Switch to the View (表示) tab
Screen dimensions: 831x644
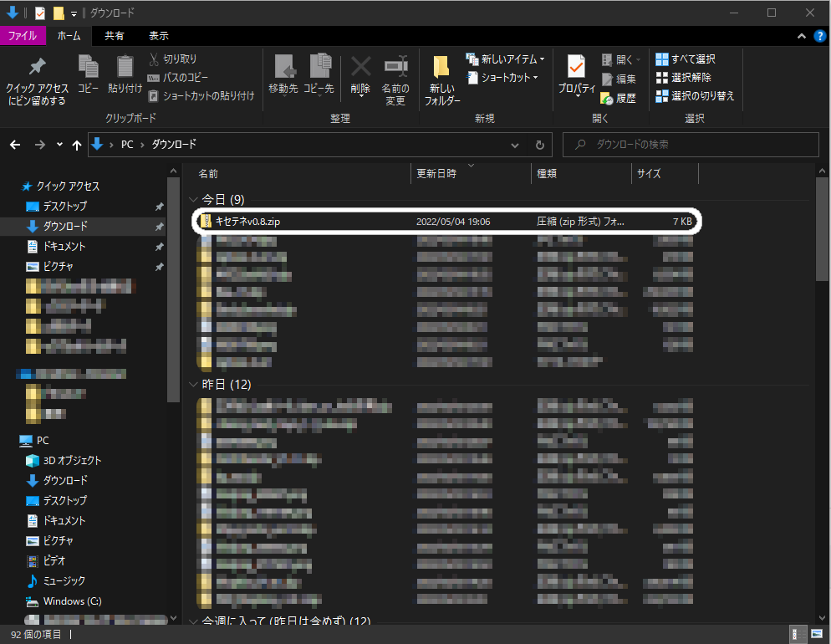pyautogui.click(x=158, y=36)
